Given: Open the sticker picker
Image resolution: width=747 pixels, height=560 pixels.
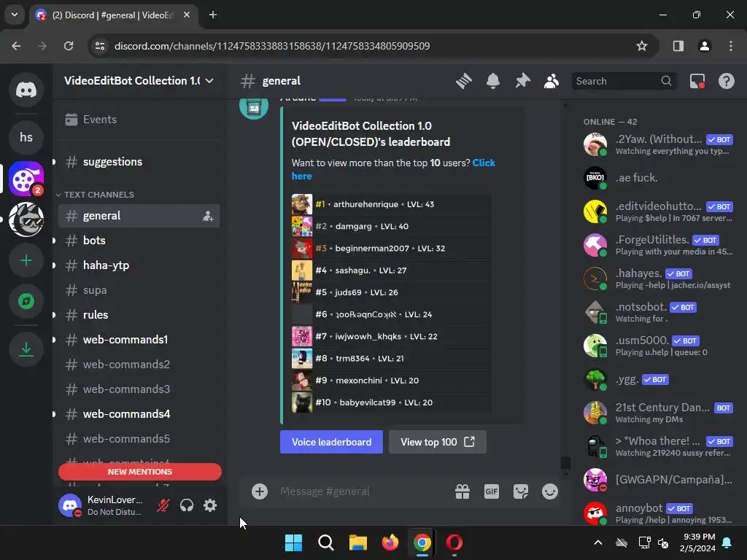Looking at the screenshot, I should 521,491.
